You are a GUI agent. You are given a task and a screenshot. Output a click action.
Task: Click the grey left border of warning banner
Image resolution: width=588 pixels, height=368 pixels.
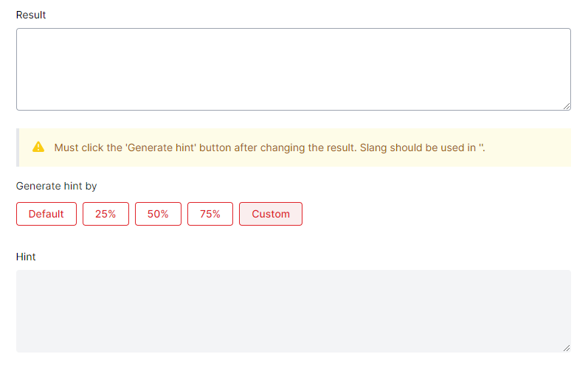(18, 147)
